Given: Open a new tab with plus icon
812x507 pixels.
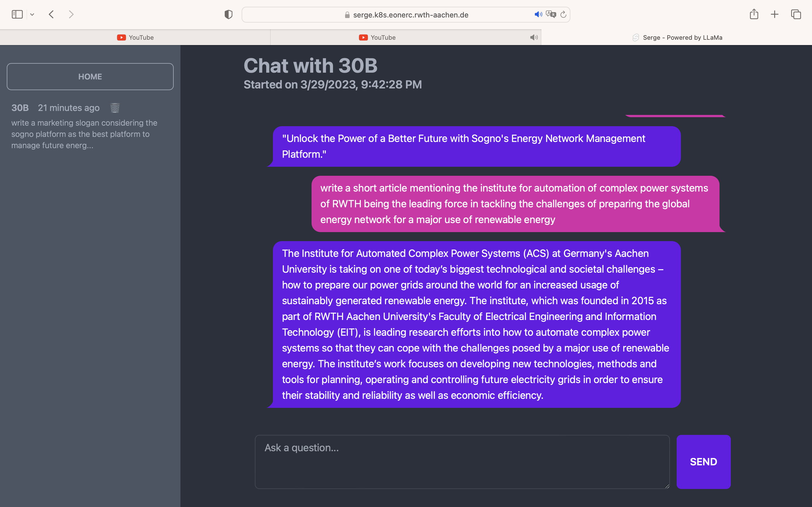Looking at the screenshot, I should 775,14.
